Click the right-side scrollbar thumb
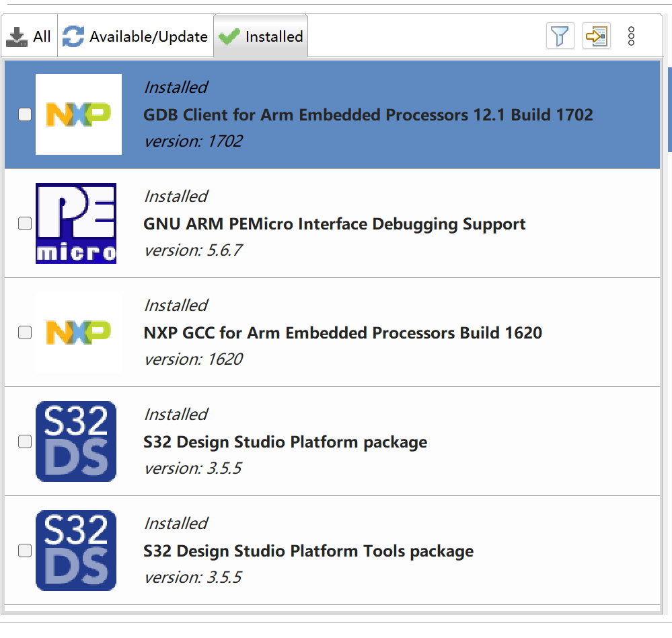The width and height of the screenshot is (672, 638). pyautogui.click(x=668, y=108)
